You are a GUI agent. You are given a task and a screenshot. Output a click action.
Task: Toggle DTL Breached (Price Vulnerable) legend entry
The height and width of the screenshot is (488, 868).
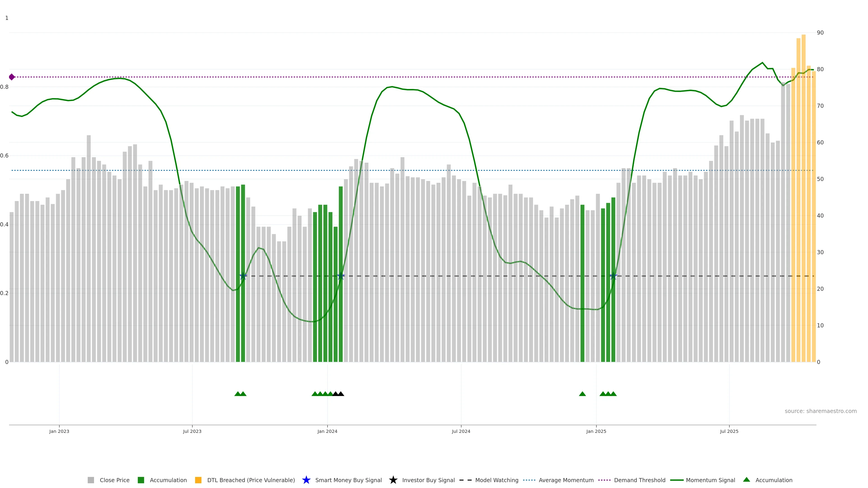[x=251, y=480]
